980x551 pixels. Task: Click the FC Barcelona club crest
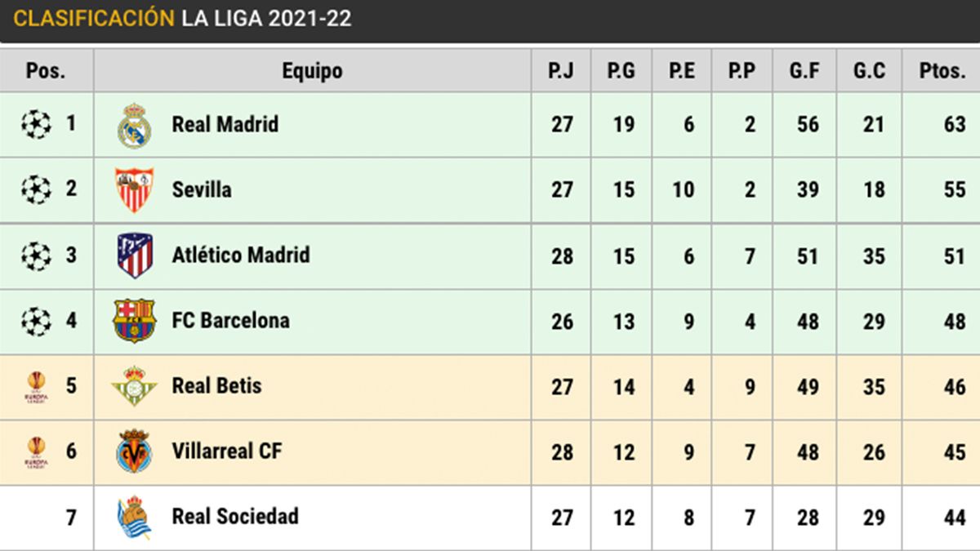point(134,321)
